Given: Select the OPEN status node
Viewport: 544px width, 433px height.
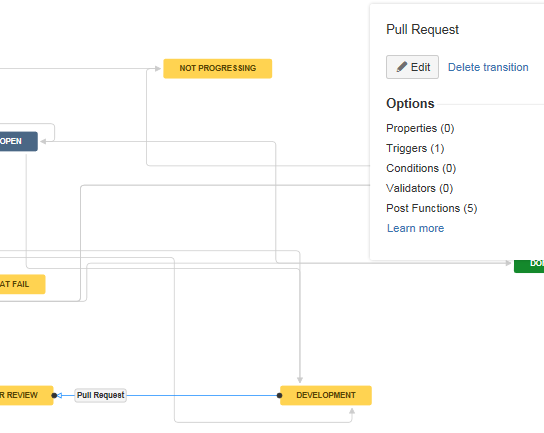Looking at the screenshot, I should point(19,141).
